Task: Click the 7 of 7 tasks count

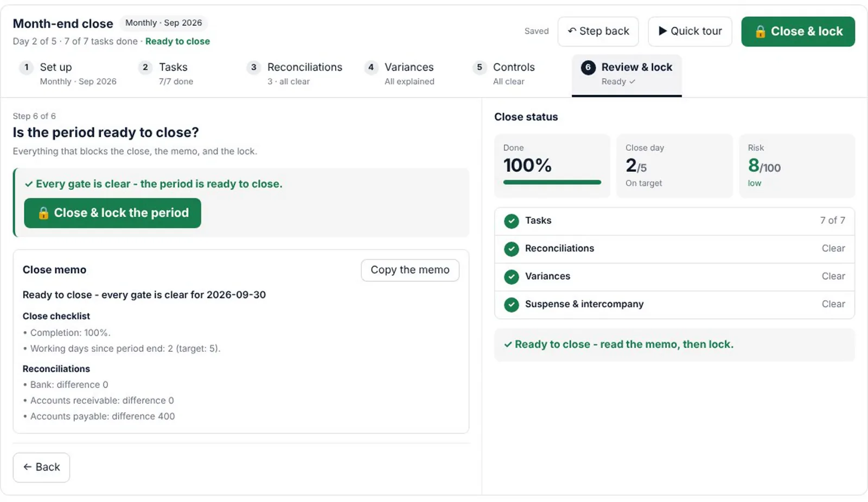Action: click(x=832, y=221)
